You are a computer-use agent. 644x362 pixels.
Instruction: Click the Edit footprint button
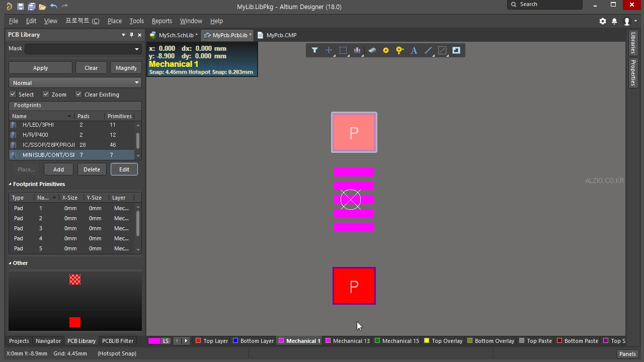pos(124,169)
